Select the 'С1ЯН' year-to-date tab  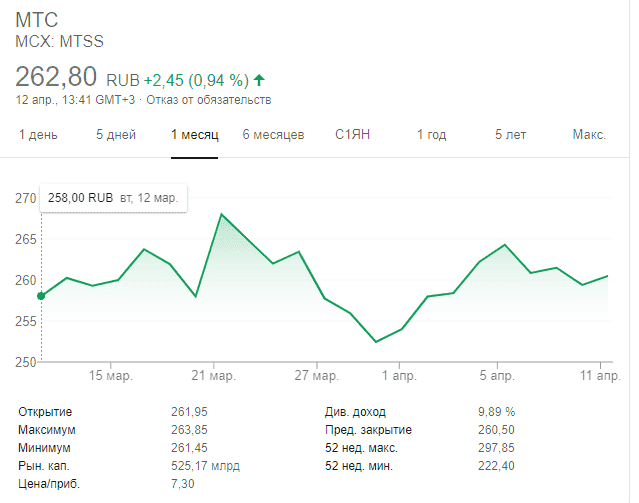point(353,135)
